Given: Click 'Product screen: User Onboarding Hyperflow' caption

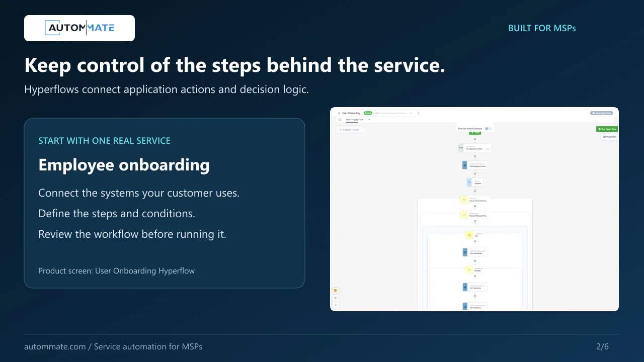Looking at the screenshot, I should 116,270.
